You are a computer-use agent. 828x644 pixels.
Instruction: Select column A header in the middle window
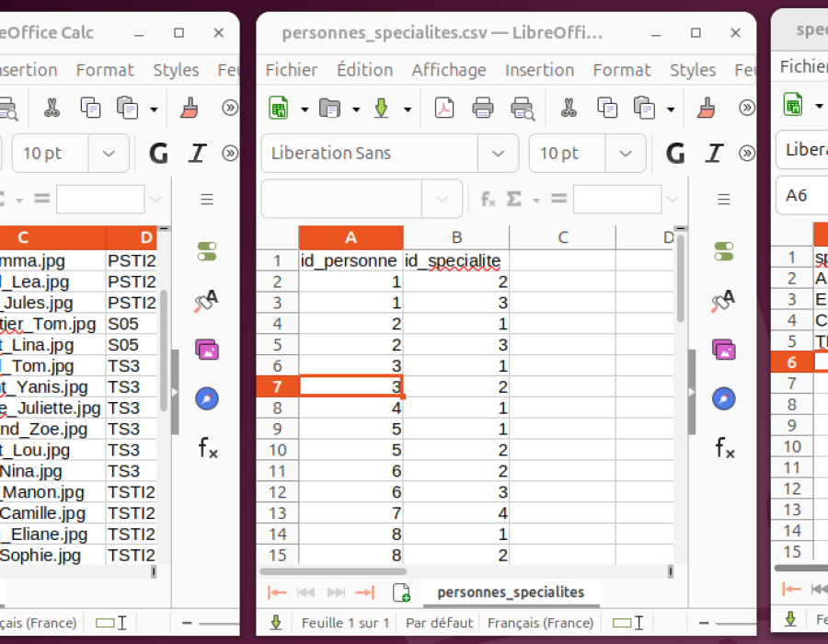[351, 237]
